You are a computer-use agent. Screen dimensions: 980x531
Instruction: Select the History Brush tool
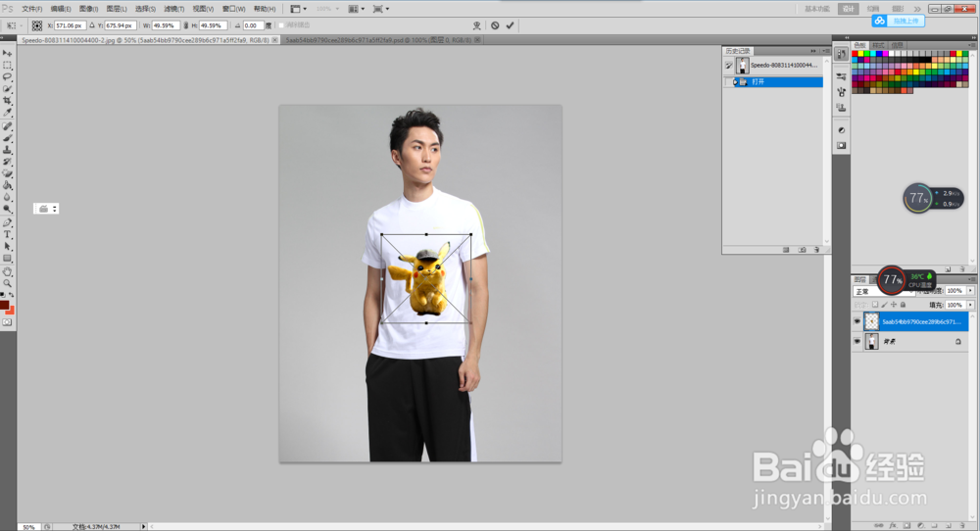click(x=8, y=162)
